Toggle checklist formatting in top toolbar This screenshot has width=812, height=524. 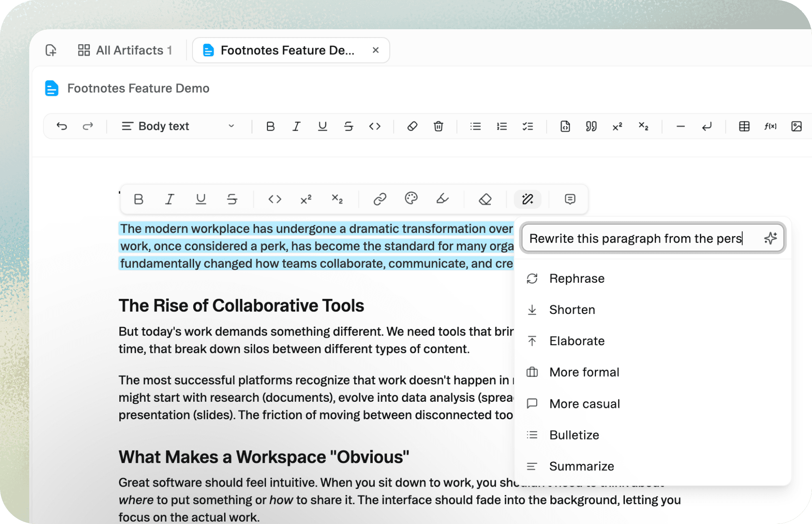pyautogui.click(x=528, y=126)
